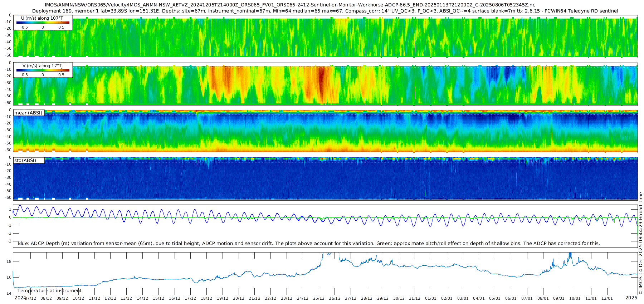Click the 'U (m/s) along 107°T' label
The image size is (644, 304).
click(42, 18)
